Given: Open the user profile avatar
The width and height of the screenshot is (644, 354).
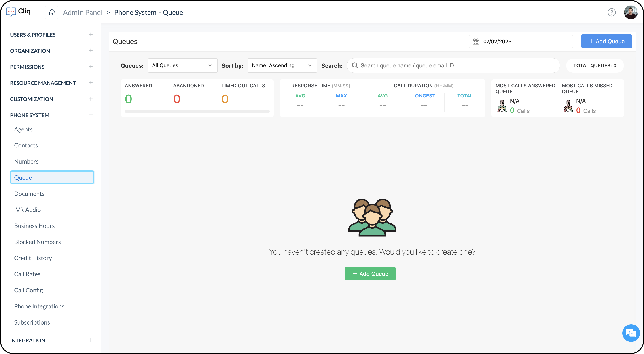Looking at the screenshot, I should click(x=631, y=12).
